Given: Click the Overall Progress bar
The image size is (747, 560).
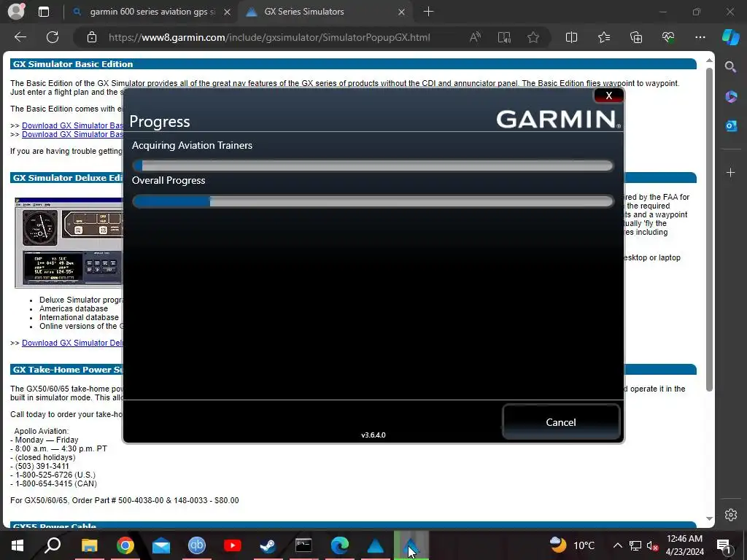Looking at the screenshot, I should tap(373, 201).
